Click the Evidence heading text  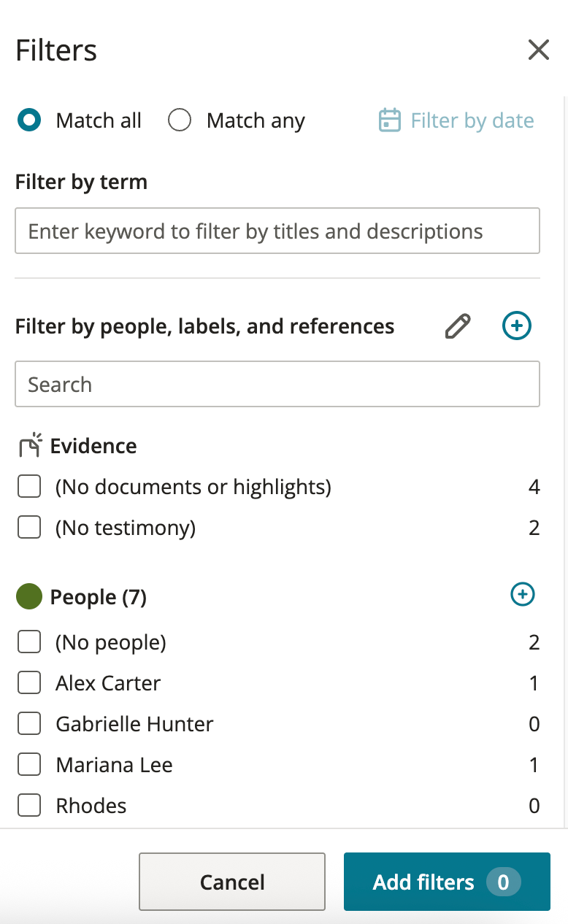click(93, 446)
